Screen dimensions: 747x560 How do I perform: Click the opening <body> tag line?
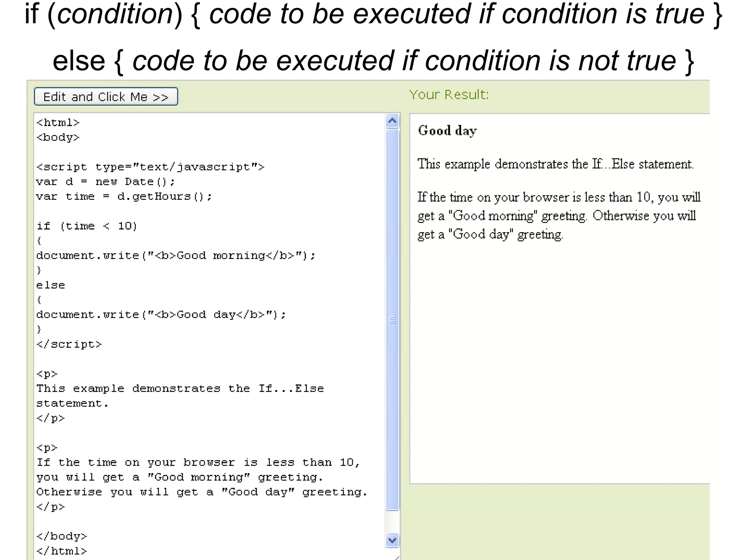tap(58, 137)
